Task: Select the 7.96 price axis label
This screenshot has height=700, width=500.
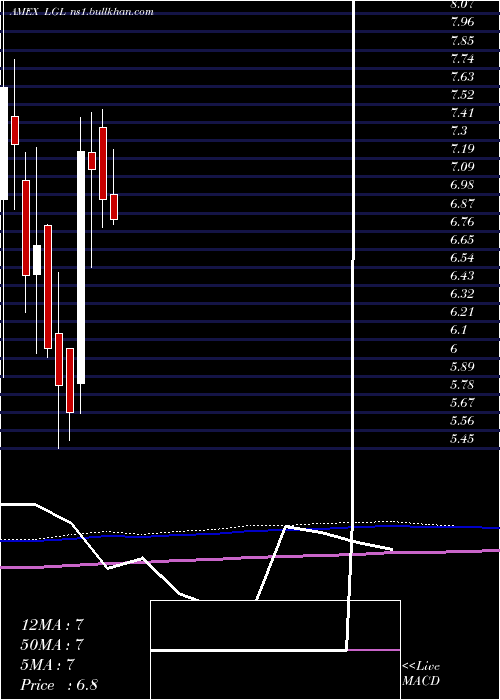Action: click(x=462, y=22)
